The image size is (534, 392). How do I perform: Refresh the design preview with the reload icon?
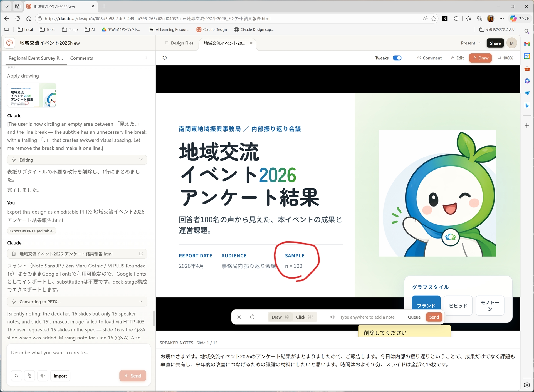[x=165, y=58]
